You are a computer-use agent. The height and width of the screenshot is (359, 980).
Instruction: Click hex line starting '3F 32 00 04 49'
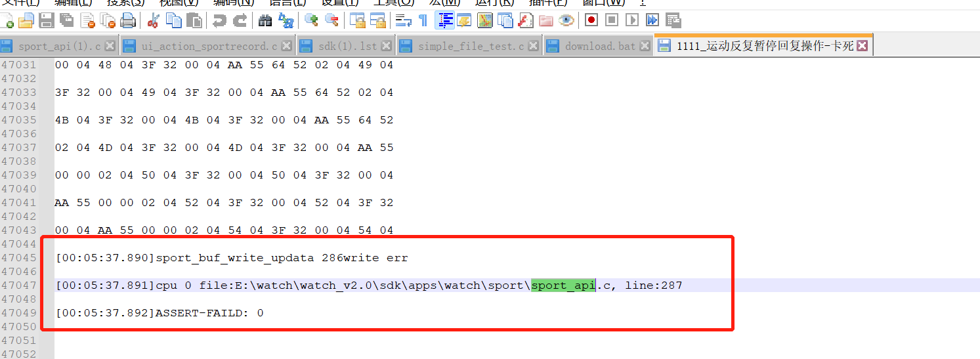224,93
